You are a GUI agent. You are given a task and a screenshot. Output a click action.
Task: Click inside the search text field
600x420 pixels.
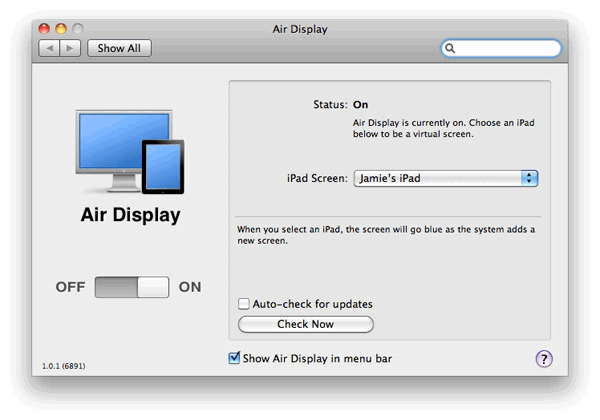(x=508, y=48)
